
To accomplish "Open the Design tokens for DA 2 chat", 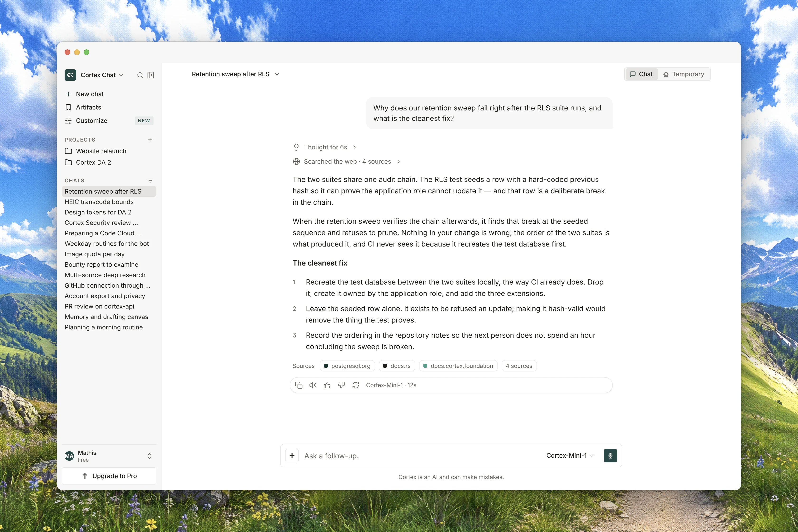I will (109, 212).
